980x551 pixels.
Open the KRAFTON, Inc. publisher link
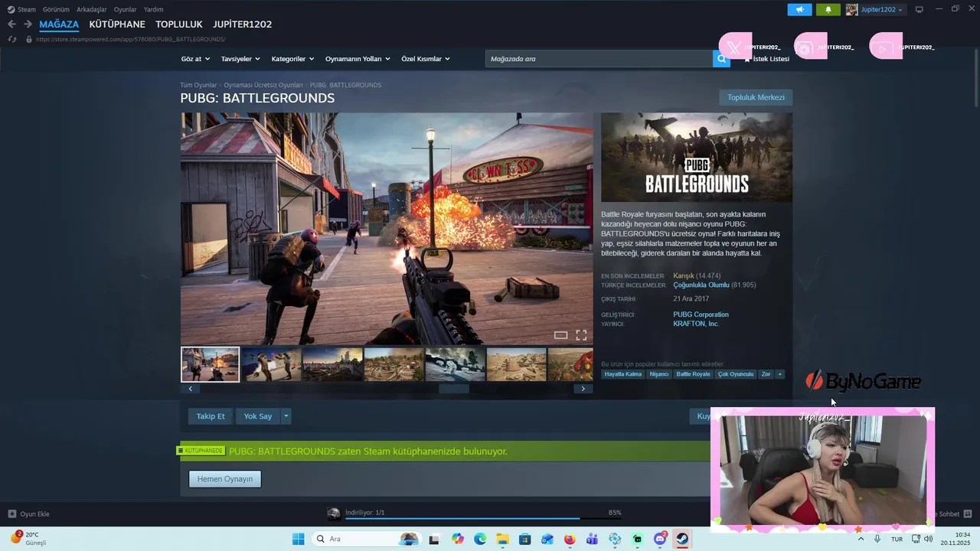[696, 324]
